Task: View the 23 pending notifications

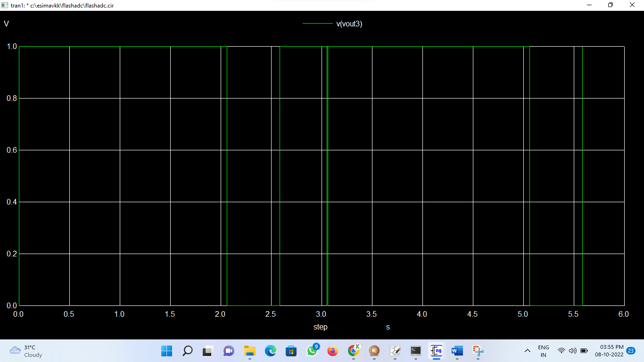Action: pos(630,351)
